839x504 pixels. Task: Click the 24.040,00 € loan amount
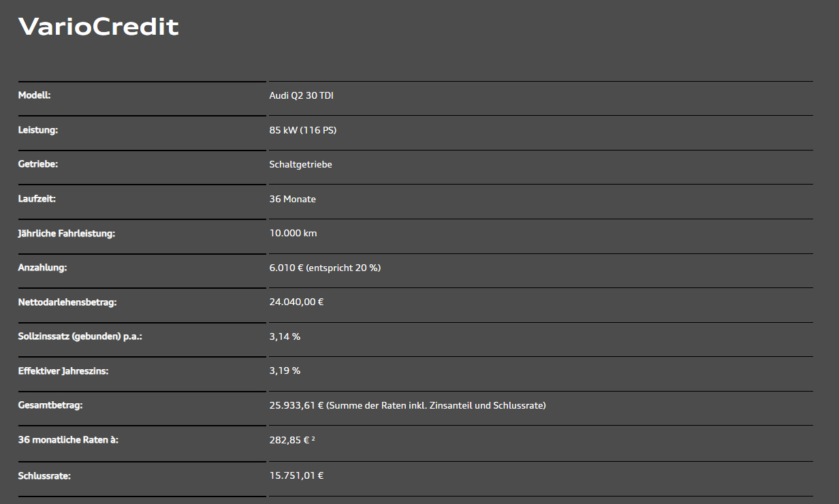pos(296,302)
